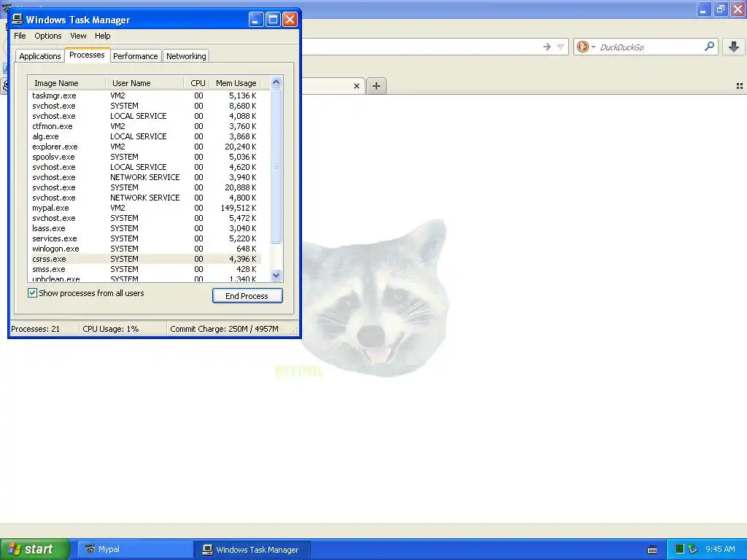Click the tab groups grid icon
This screenshot has width=747, height=560.
point(740,86)
